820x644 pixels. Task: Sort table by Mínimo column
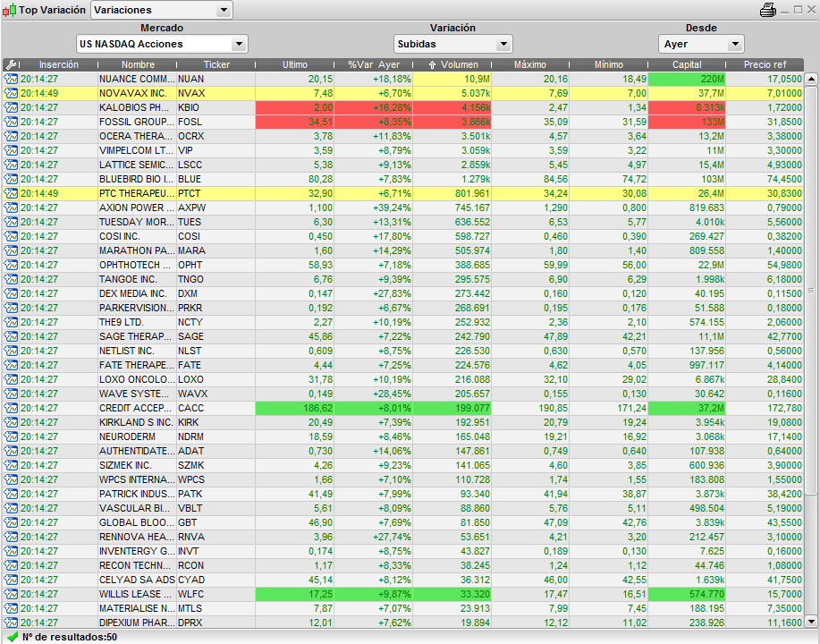pyautogui.click(x=609, y=65)
